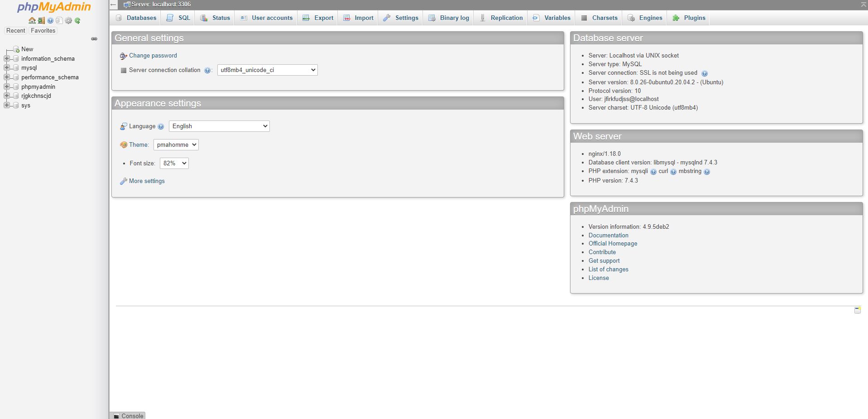The width and height of the screenshot is (868, 419).
Task: Select the rjgkchnscjd database name
Action: coord(36,96)
